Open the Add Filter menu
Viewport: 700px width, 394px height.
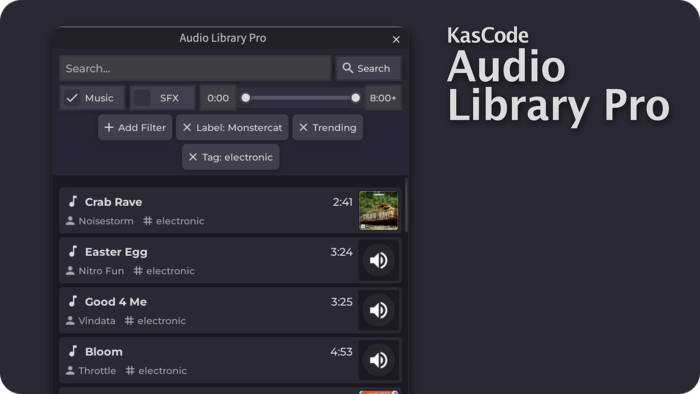(x=135, y=128)
